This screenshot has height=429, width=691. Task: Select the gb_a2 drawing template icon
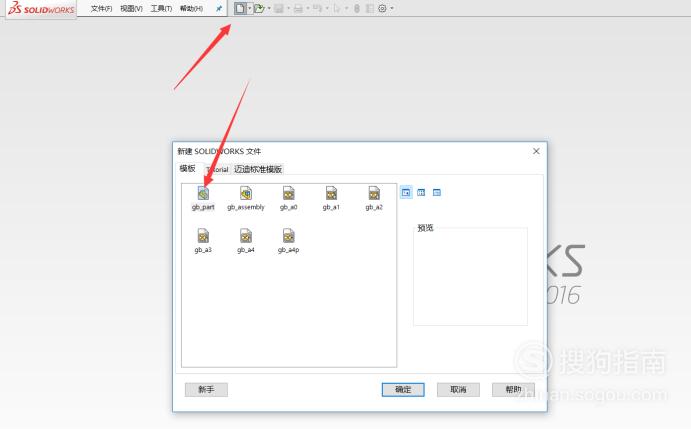(x=374, y=193)
